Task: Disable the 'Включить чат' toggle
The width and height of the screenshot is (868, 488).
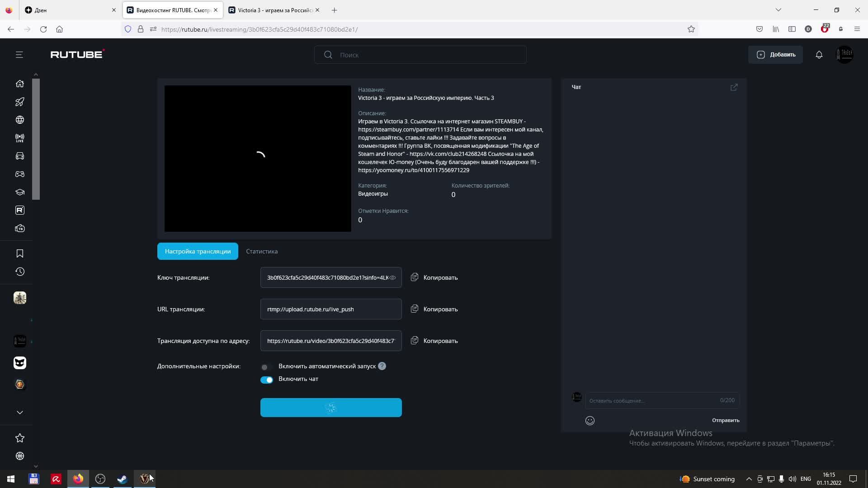Action: click(266, 380)
